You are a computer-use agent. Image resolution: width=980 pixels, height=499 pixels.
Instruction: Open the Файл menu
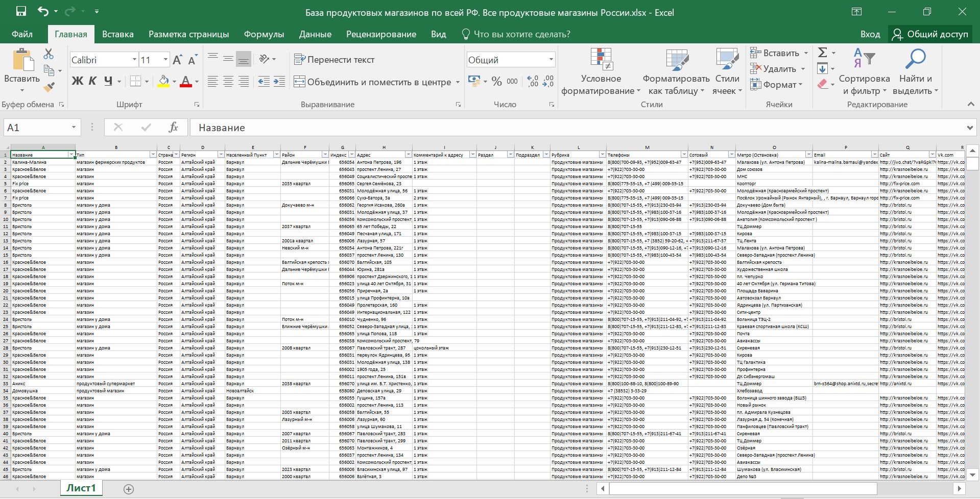point(22,34)
